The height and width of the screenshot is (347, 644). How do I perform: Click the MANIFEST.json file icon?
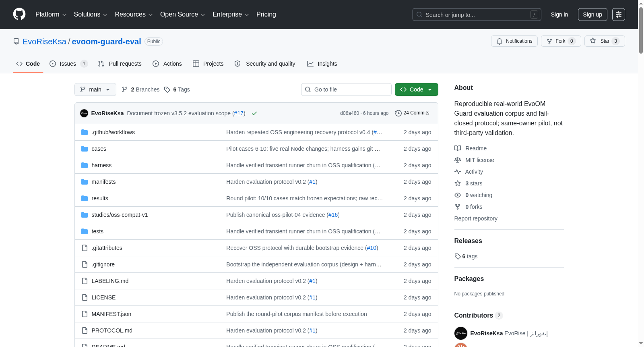pyautogui.click(x=85, y=314)
